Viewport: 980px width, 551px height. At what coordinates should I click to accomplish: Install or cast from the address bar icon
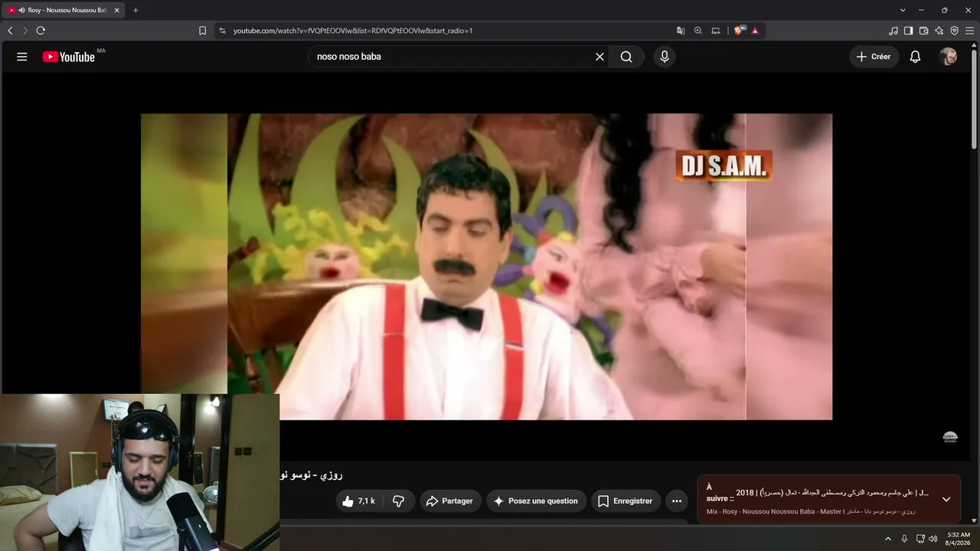[716, 31]
